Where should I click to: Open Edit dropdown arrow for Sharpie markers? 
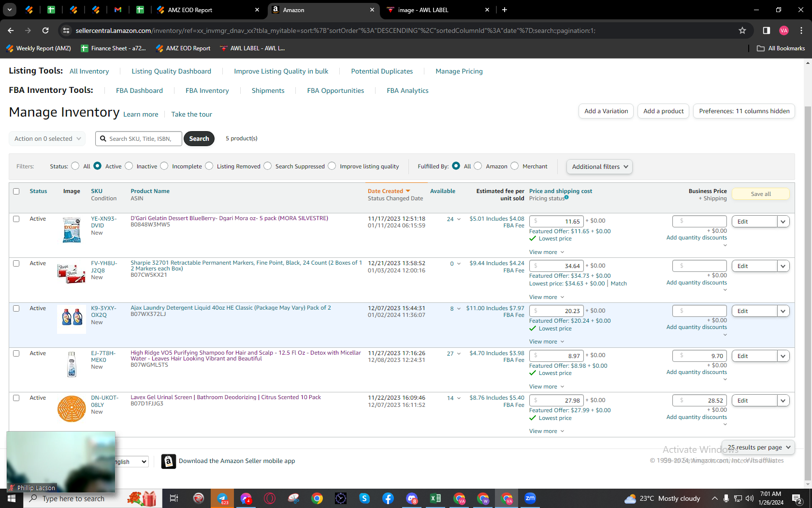783,266
